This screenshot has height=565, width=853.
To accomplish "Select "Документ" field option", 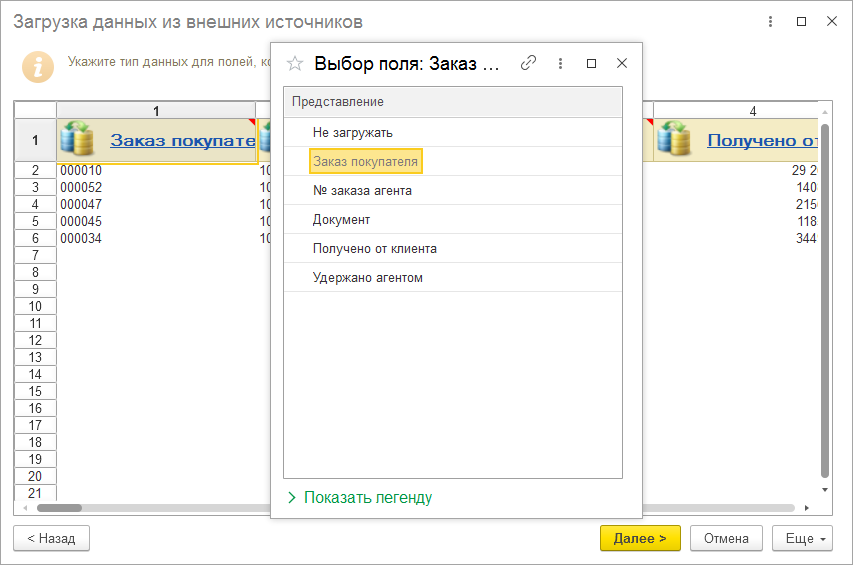I will click(341, 219).
